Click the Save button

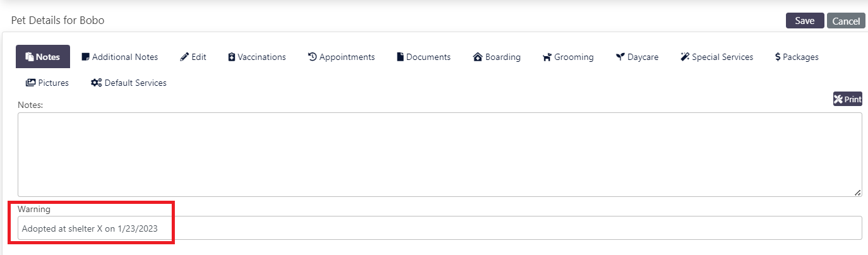pos(805,21)
